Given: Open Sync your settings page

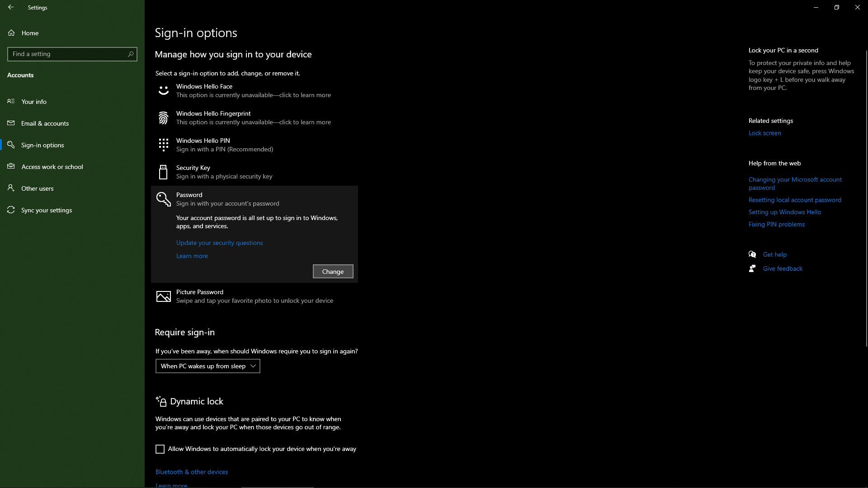Looking at the screenshot, I should pyautogui.click(x=72, y=210).
